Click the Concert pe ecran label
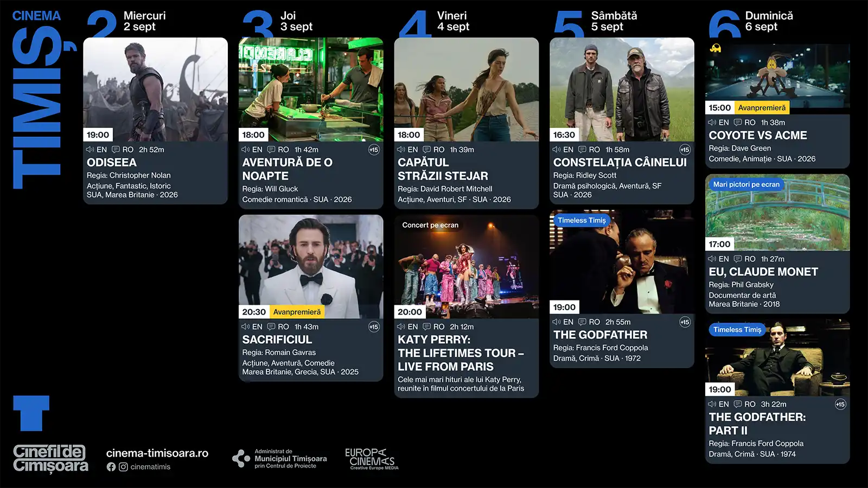 (430, 225)
